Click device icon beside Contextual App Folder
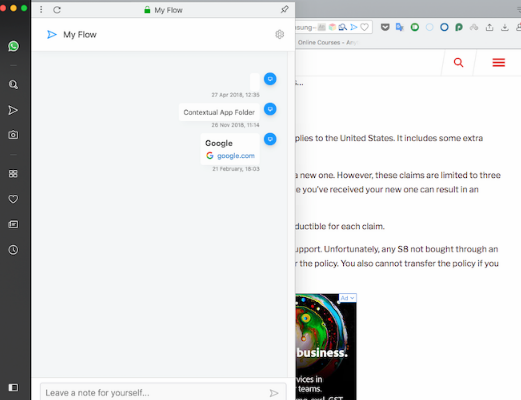This screenshot has width=521, height=400. click(x=270, y=109)
